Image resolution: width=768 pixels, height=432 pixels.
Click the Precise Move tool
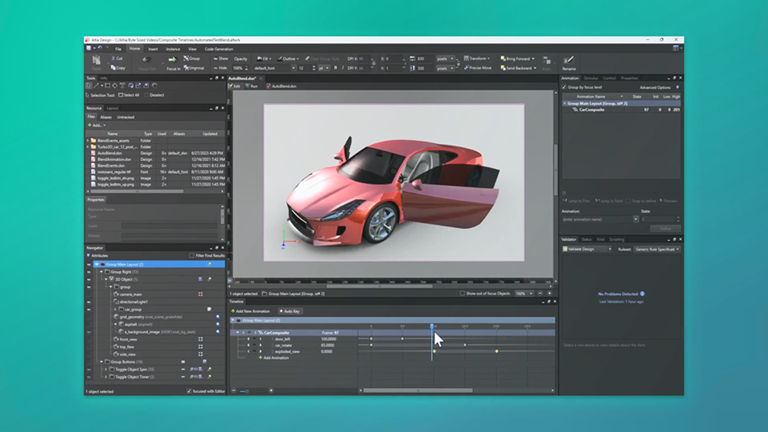[478, 68]
